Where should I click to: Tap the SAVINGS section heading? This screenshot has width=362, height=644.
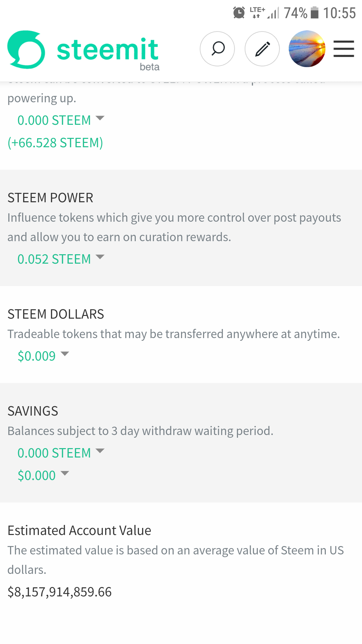point(33,411)
